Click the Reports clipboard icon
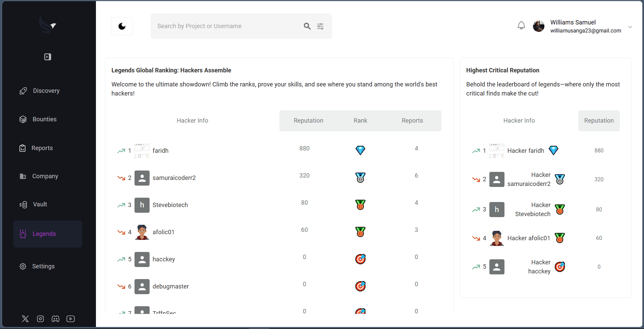This screenshot has height=329, width=644. pyautogui.click(x=22, y=148)
